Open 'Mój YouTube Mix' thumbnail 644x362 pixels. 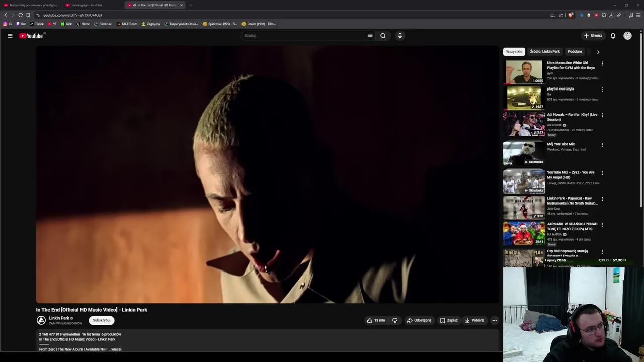(524, 153)
